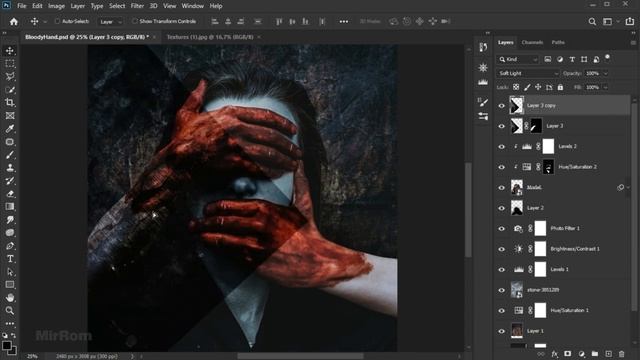Hide the Photo Filter 1 layer

point(502,229)
